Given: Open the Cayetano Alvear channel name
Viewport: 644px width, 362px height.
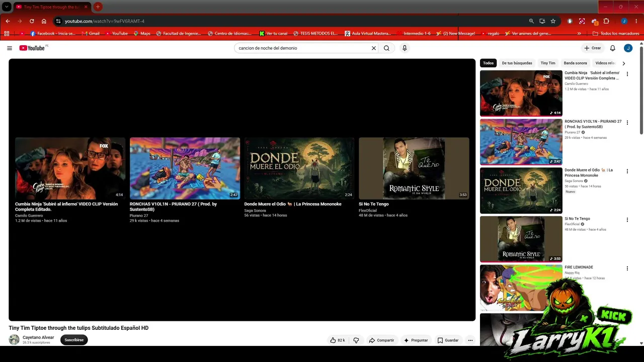Looking at the screenshot, I should 38,337.
